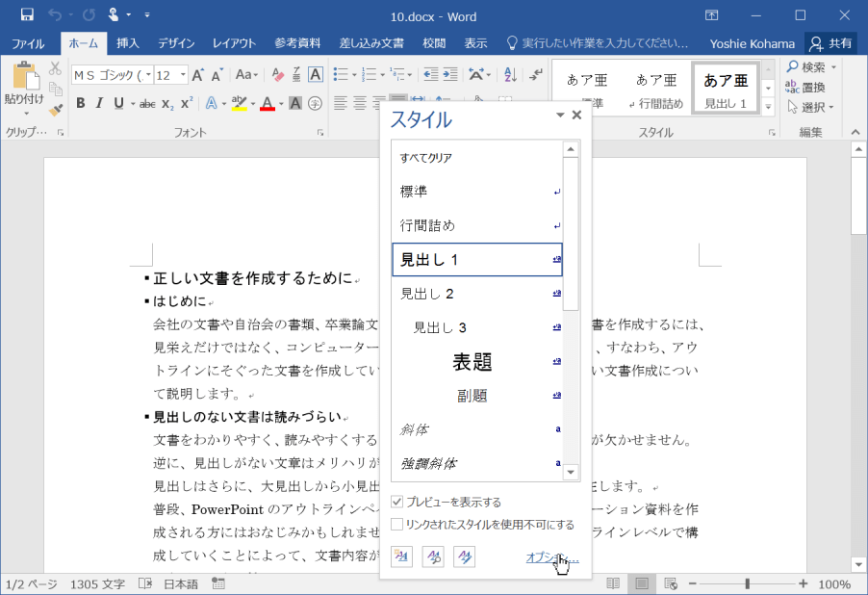Screen dimensions: 868x595
Task: Open the 挿入 ribbon tab
Action: (x=128, y=43)
